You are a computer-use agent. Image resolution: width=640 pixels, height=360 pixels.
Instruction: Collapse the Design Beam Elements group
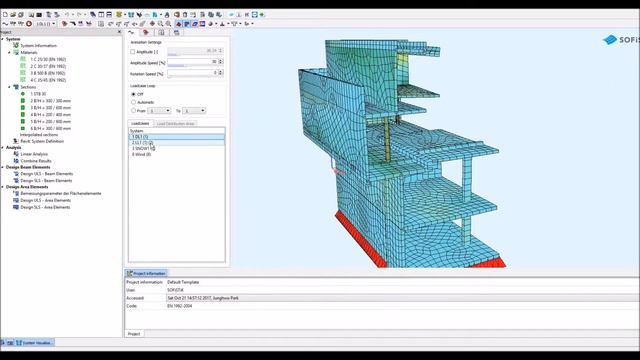coord(2,167)
